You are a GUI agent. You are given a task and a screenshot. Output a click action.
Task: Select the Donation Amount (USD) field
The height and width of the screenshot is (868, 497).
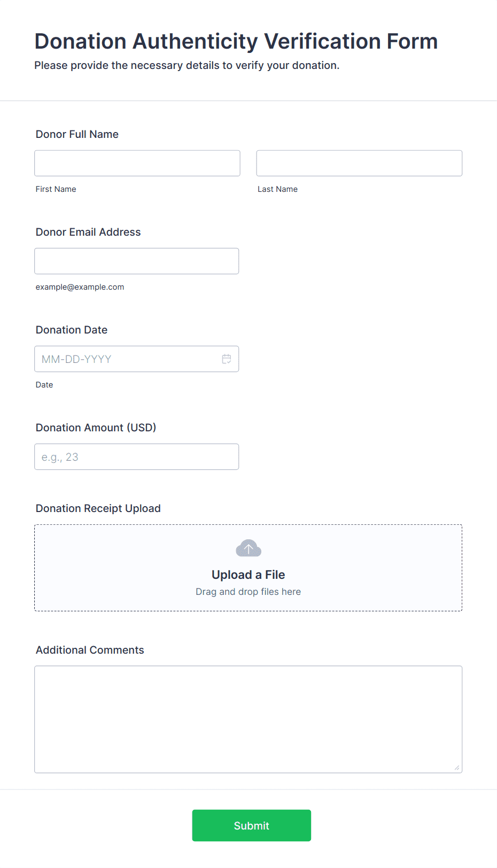137,456
